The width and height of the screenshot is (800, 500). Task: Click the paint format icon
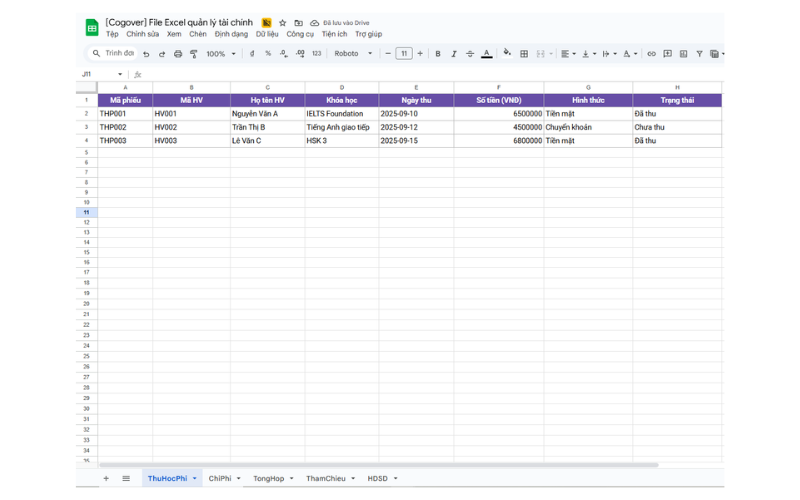194,54
